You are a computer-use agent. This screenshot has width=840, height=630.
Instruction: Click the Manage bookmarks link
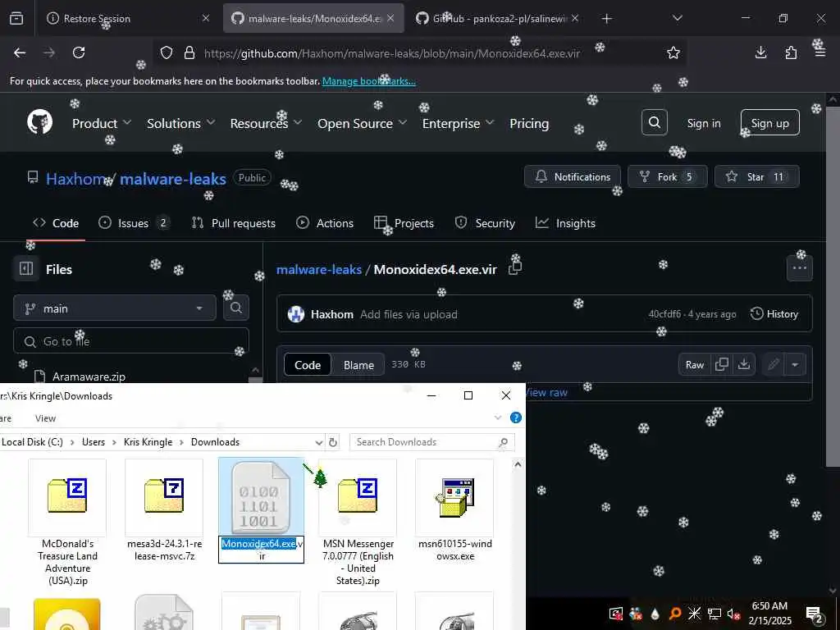368,81
